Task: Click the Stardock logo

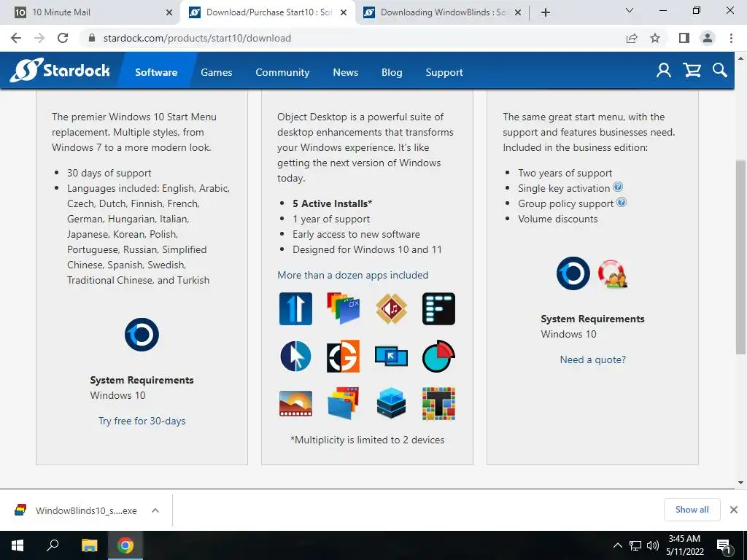Action: click(60, 71)
